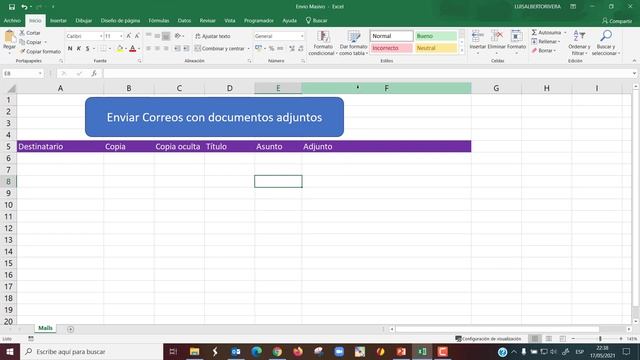This screenshot has height=360, width=640.
Task: Apply the Incorrecto red cell style
Action: tap(391, 48)
